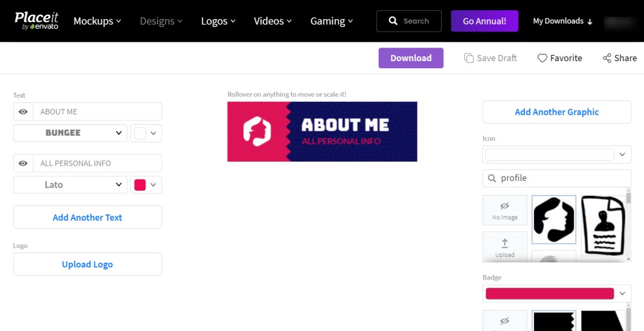Click the profile icon search field

[x=557, y=178]
